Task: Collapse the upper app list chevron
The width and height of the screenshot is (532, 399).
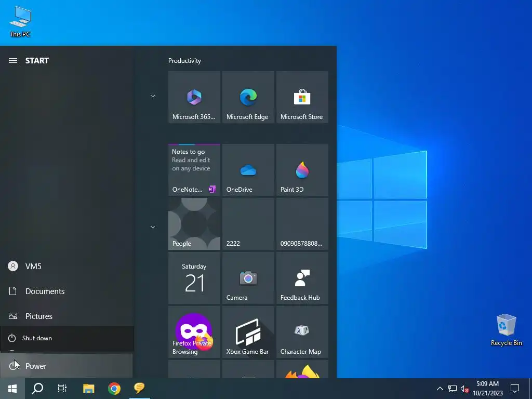Action: point(153,96)
